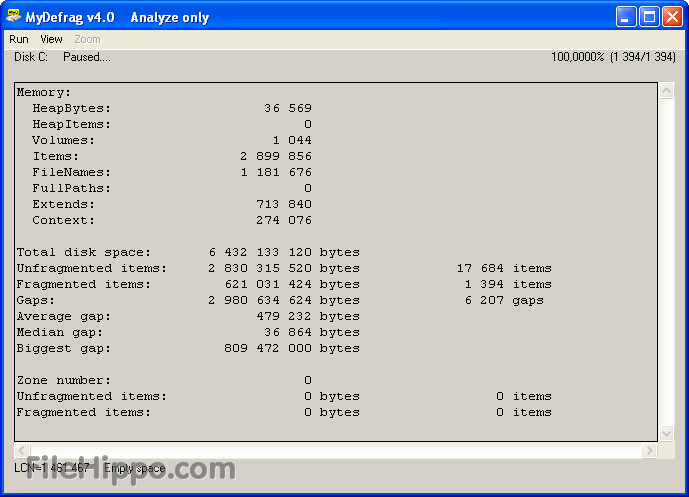
Task: Click the 'Biggest gap' value line
Action: [x=188, y=348]
